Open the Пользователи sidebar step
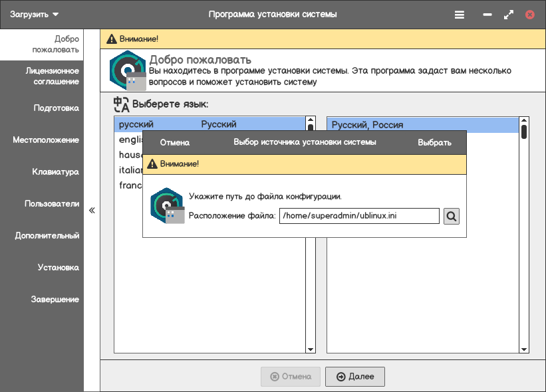Image resolution: width=546 pixels, height=392 pixels. pos(52,204)
